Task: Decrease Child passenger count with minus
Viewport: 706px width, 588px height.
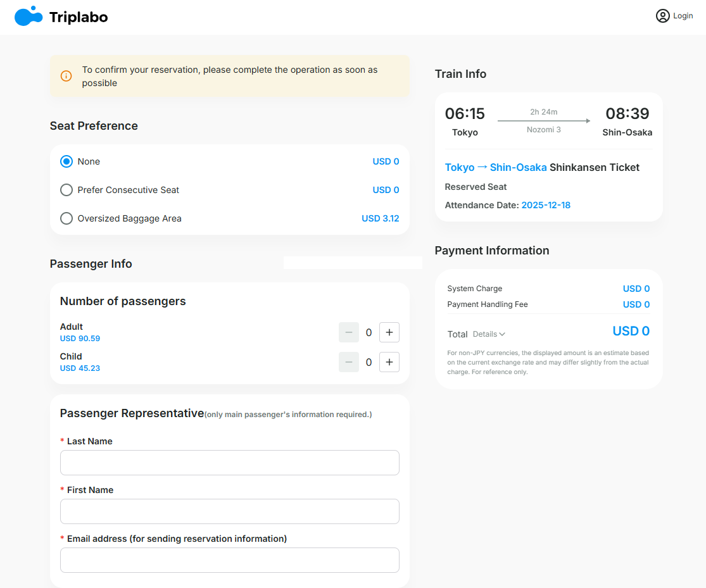Action: [x=349, y=362]
